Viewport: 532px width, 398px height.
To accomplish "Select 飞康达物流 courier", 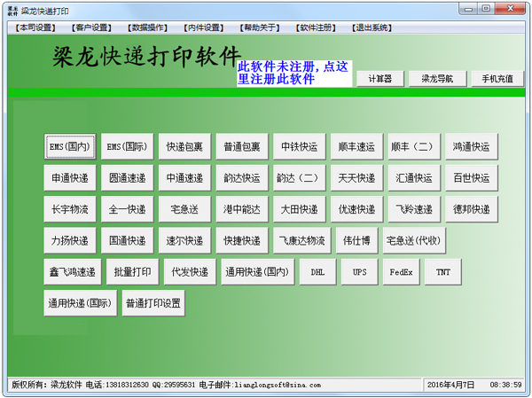I will [x=302, y=240].
